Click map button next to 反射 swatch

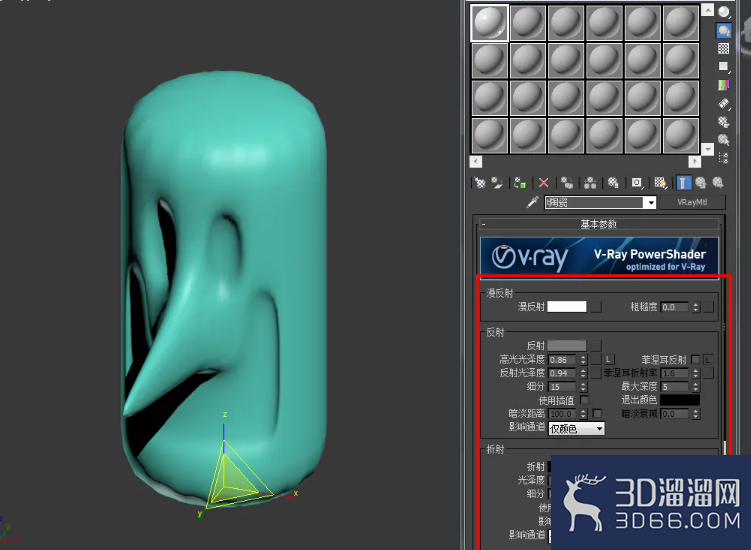596,345
